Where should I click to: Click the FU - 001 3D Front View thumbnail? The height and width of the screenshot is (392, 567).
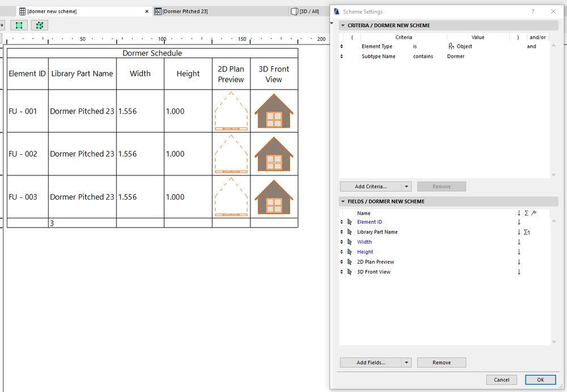274,111
